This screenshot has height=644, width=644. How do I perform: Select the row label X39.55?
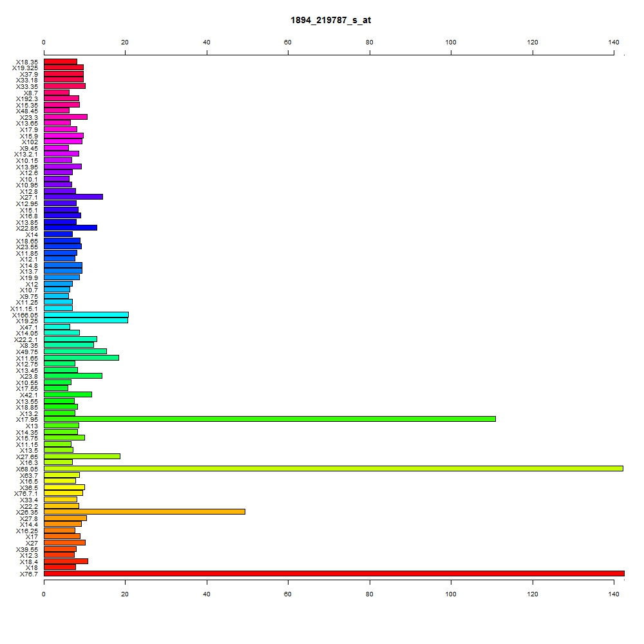26,549
